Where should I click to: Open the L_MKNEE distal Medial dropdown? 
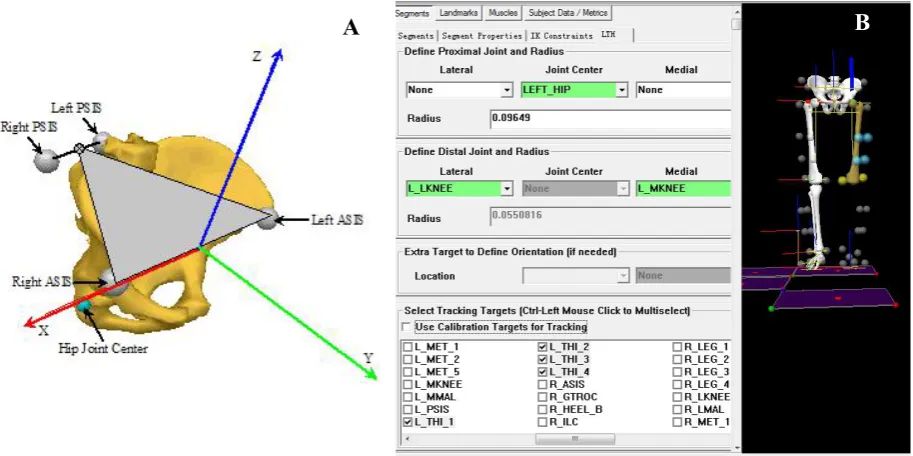(683, 189)
